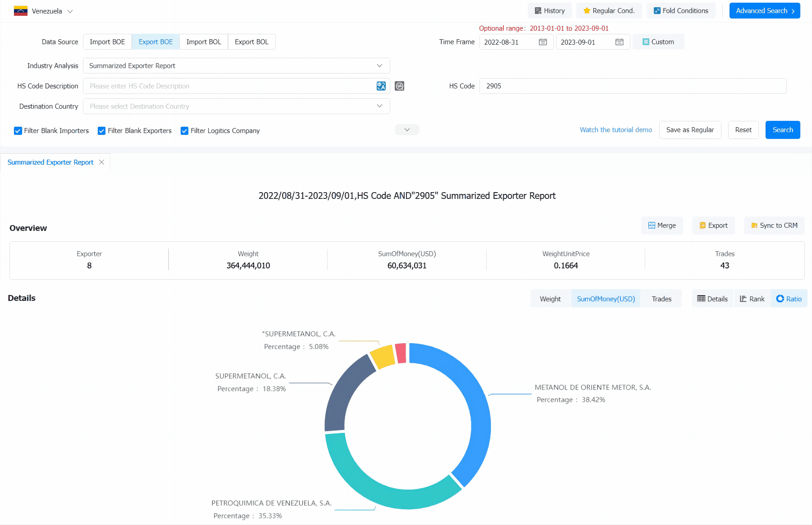
Task: Open Watch the tutorial demo link
Action: pos(616,130)
